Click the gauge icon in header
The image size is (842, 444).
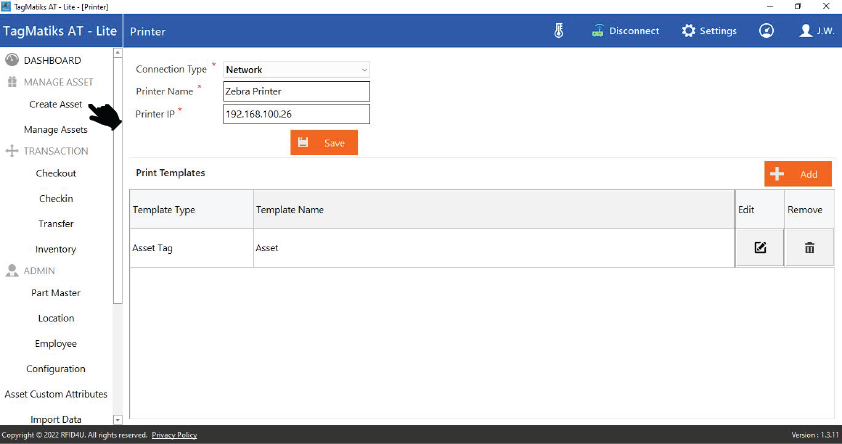(x=766, y=31)
